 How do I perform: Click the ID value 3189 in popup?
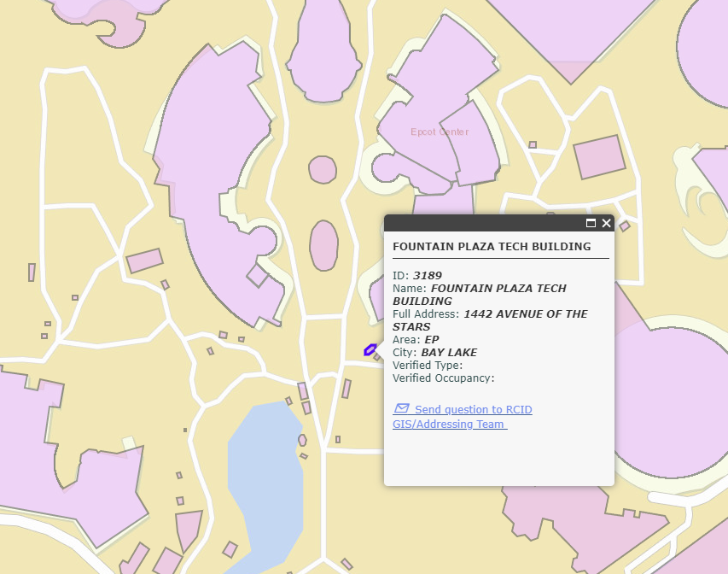(x=427, y=276)
